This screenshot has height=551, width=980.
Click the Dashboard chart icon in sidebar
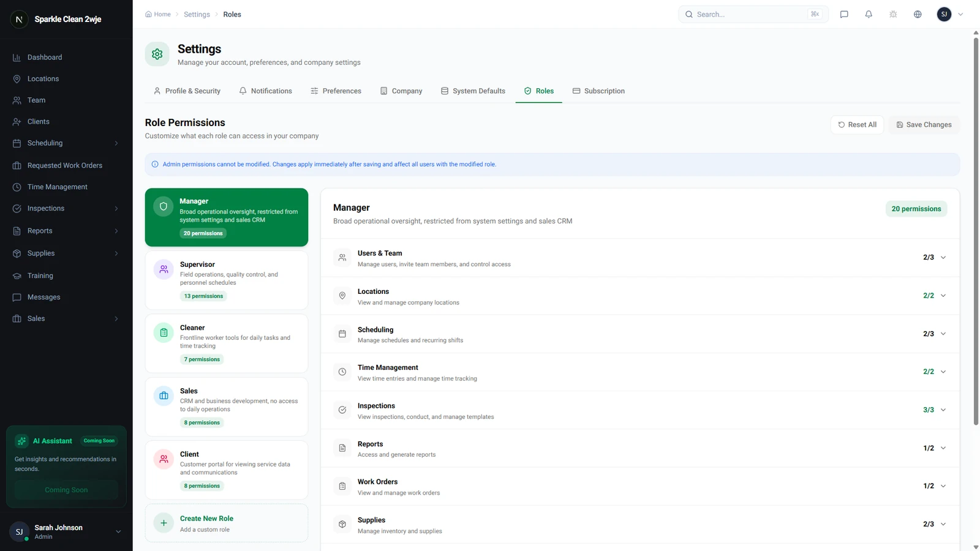pyautogui.click(x=17, y=58)
